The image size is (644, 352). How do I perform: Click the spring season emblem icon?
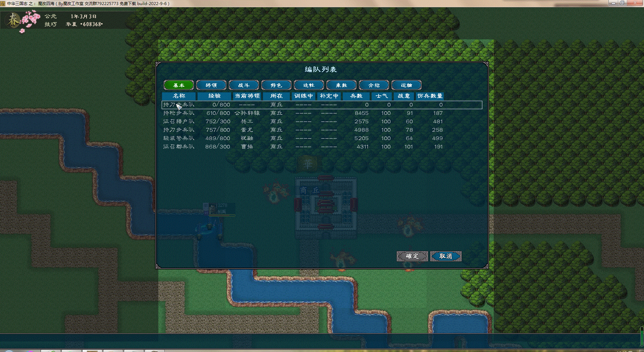tap(14, 20)
